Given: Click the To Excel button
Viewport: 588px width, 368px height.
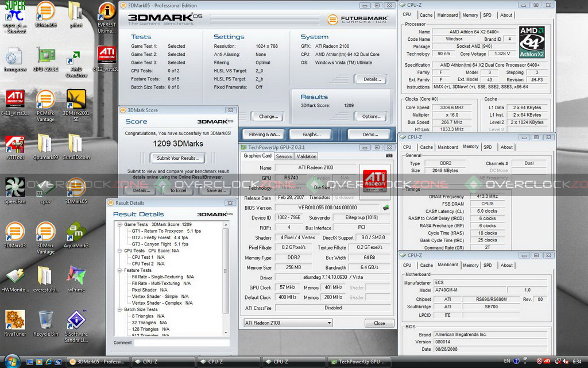Looking at the screenshot, I should tap(178, 190).
